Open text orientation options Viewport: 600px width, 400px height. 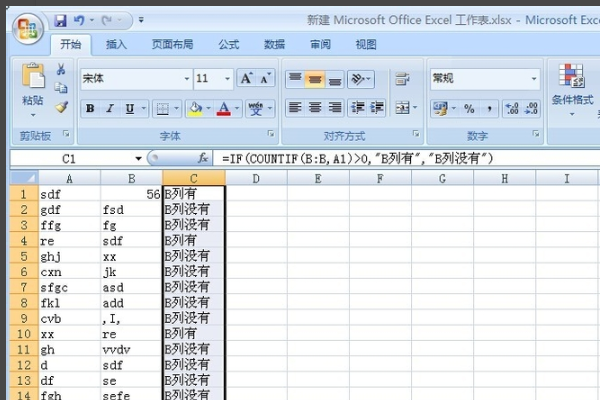[360, 79]
